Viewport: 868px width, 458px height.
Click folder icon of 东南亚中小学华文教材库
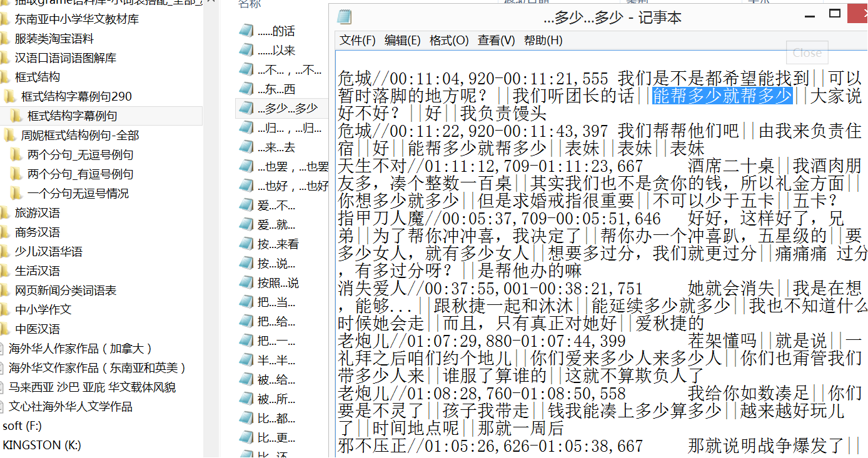[5, 19]
